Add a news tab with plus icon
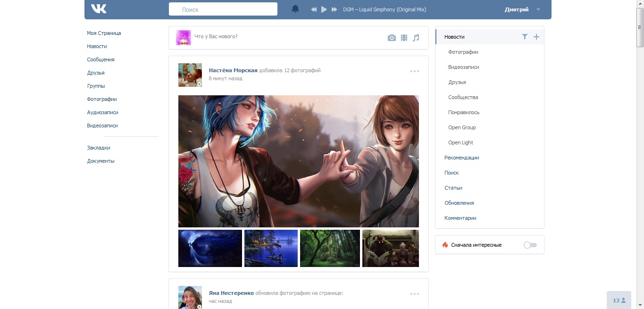Screen dimensions: 644x309 536,37
